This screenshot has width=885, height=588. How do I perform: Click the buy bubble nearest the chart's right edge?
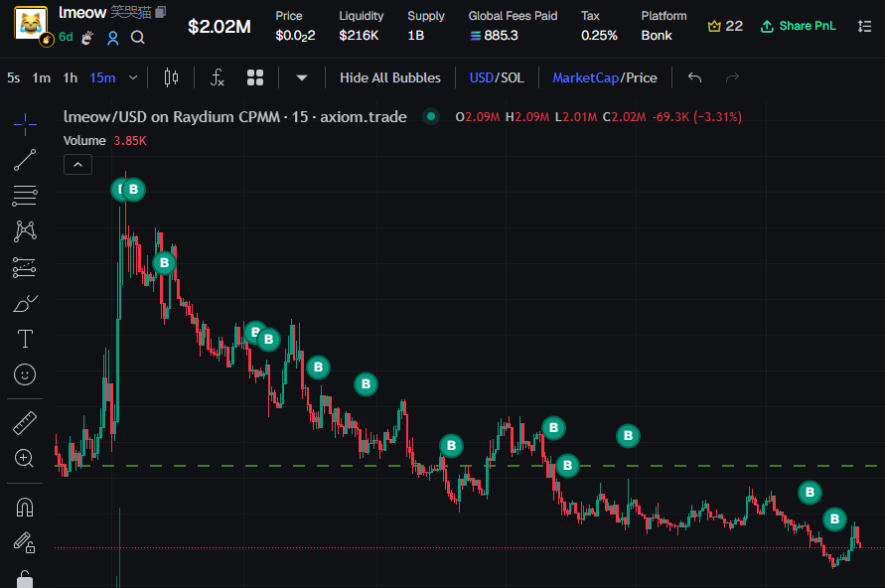point(834,519)
